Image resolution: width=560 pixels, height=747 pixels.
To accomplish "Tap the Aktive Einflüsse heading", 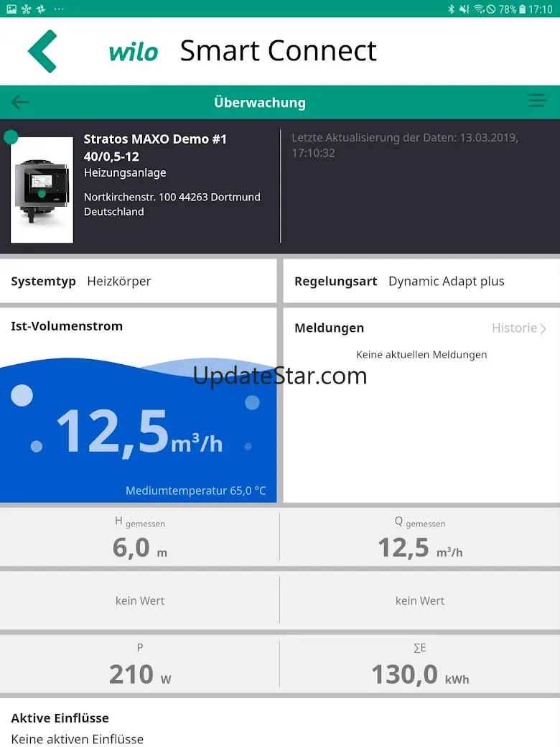I will 60,718.
